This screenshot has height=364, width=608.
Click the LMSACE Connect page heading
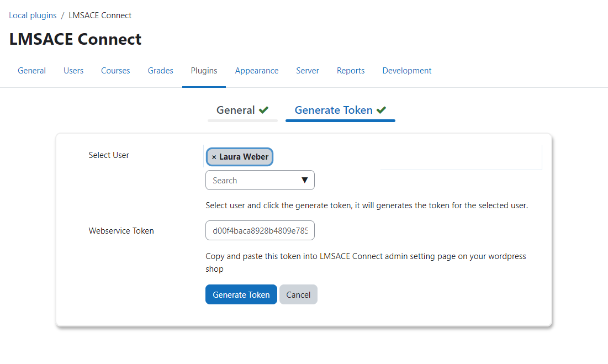tap(75, 39)
